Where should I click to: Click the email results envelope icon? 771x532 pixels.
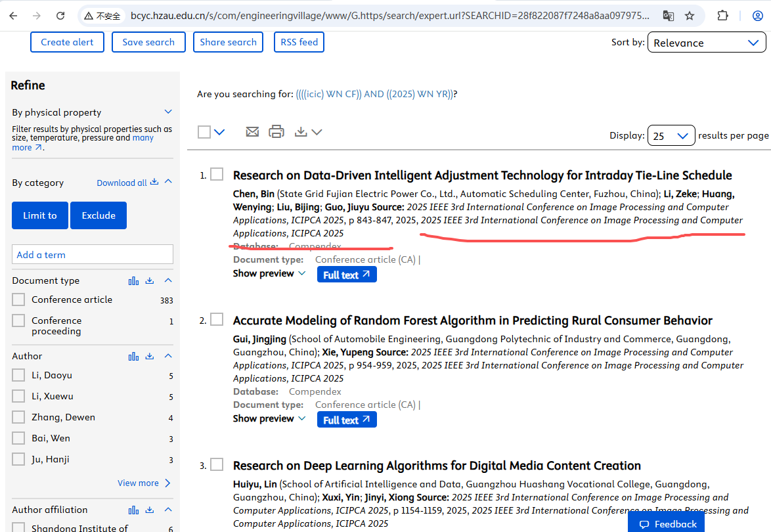coord(252,132)
